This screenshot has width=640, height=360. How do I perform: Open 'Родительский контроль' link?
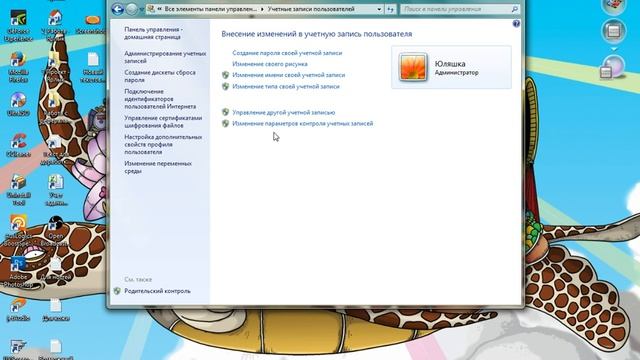click(157, 291)
